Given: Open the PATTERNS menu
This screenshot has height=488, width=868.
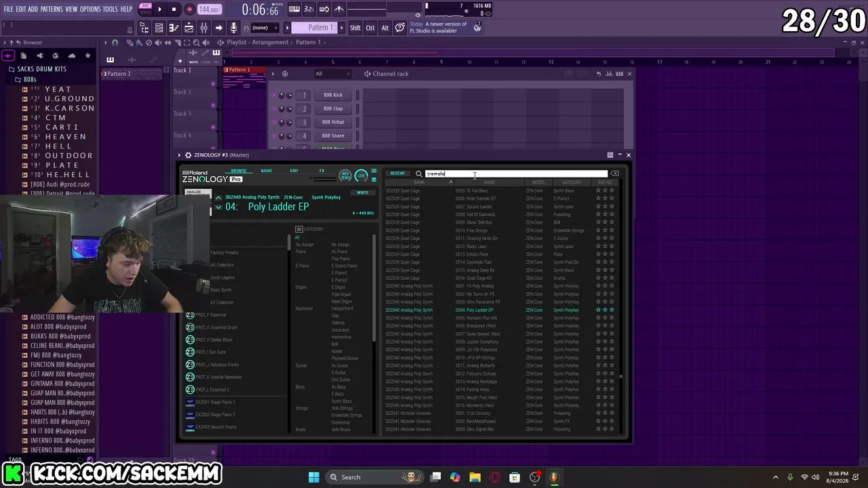Looking at the screenshot, I should [x=52, y=9].
